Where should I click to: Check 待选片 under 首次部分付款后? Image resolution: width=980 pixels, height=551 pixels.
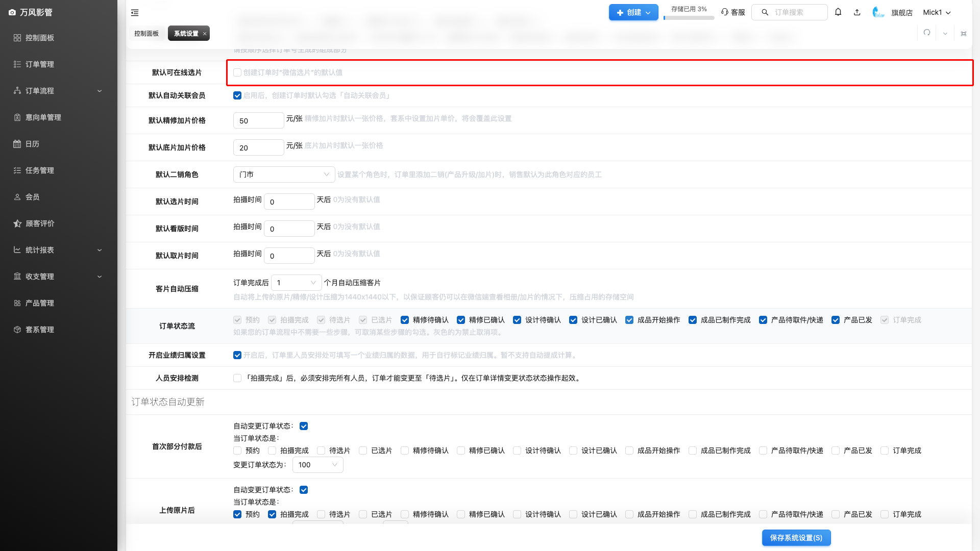click(x=321, y=450)
